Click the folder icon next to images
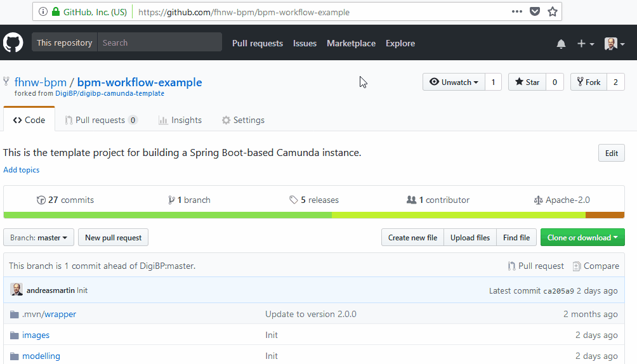Screen dimensions: 637x364 tap(14, 335)
